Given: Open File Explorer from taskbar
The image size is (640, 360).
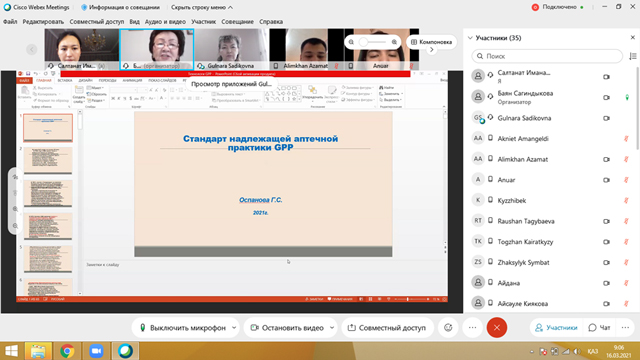Looking at the screenshot, I should (38, 351).
